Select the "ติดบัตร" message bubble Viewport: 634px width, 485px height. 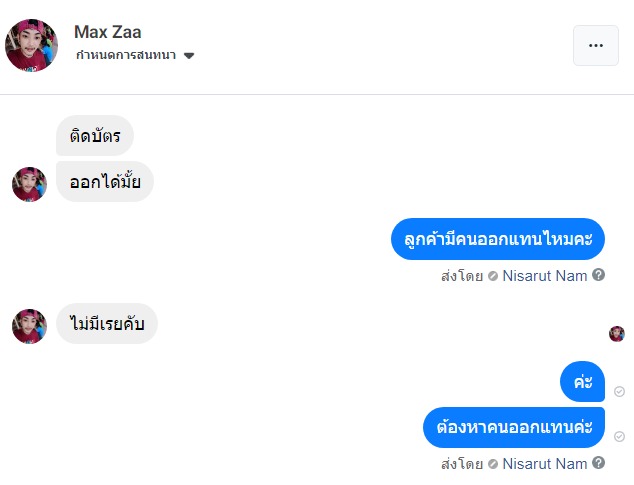95,136
